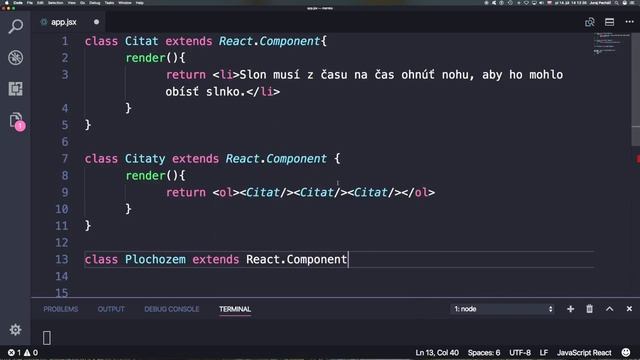Open the Go menu

[83, 3]
